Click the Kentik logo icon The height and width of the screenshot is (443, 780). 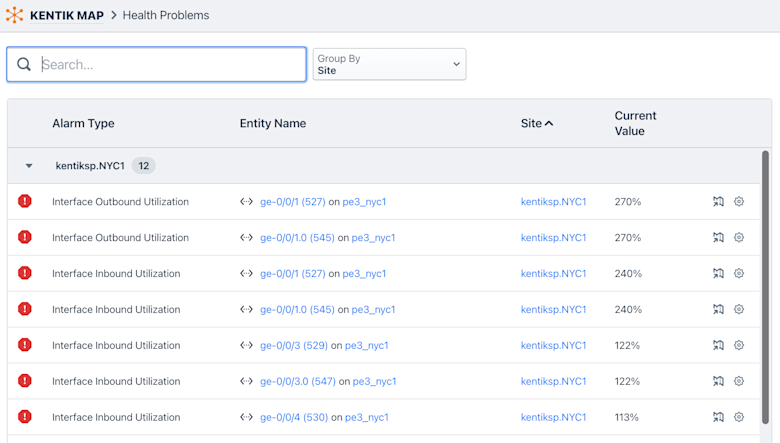(x=15, y=15)
